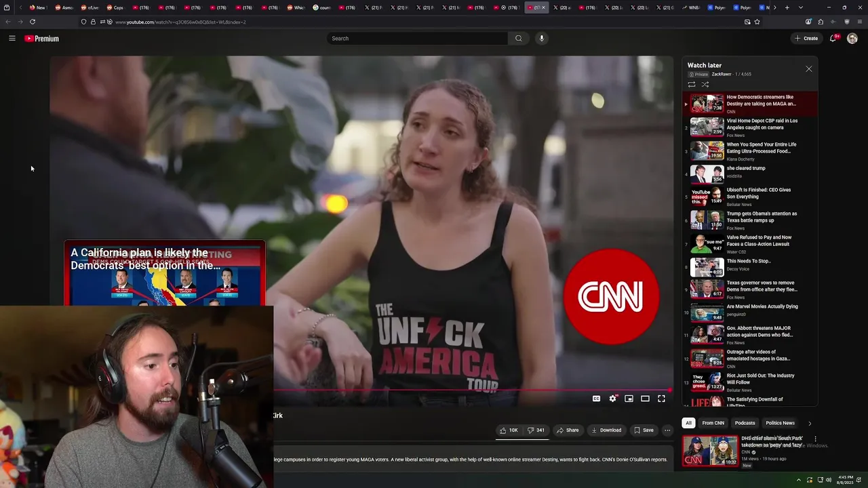Save the video to a playlist
Screen dimensions: 868x488
(x=644, y=430)
